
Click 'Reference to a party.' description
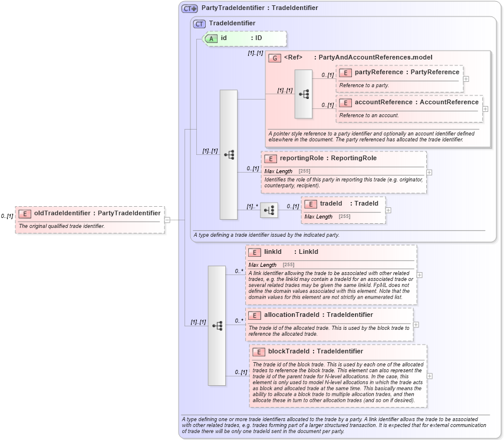(x=364, y=85)
